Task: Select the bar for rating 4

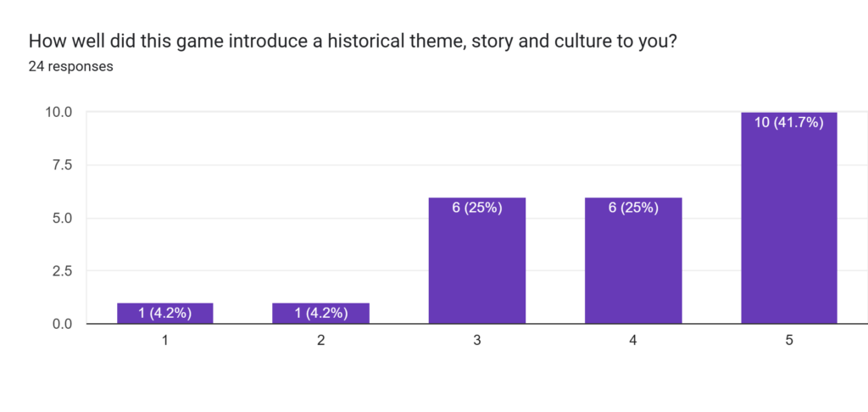Action: coord(633,261)
